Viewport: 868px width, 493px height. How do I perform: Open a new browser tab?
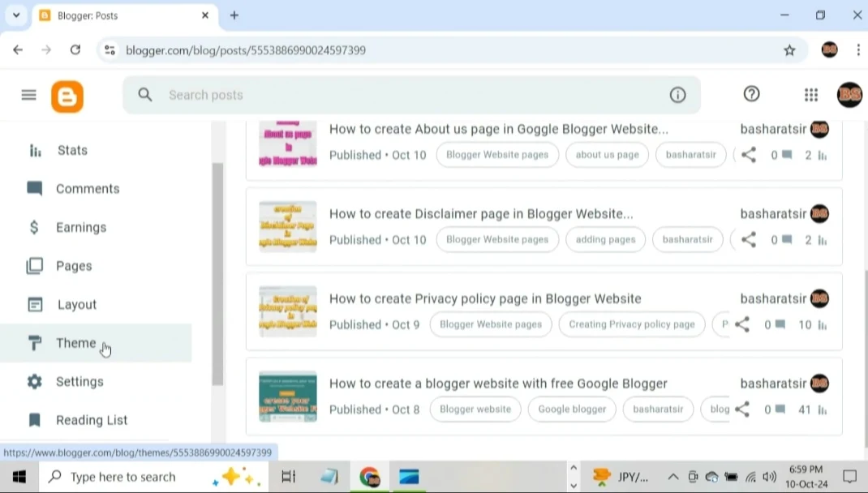tap(234, 15)
